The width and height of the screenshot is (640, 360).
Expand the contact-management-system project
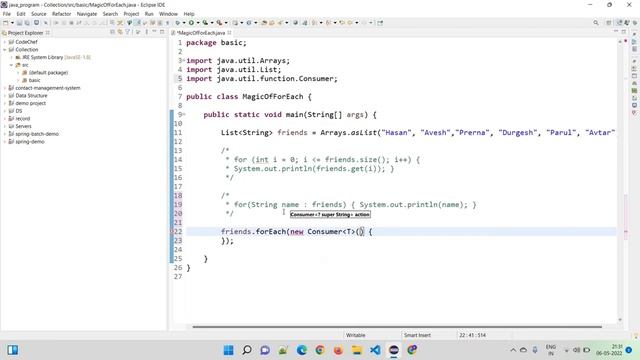tap(4, 88)
